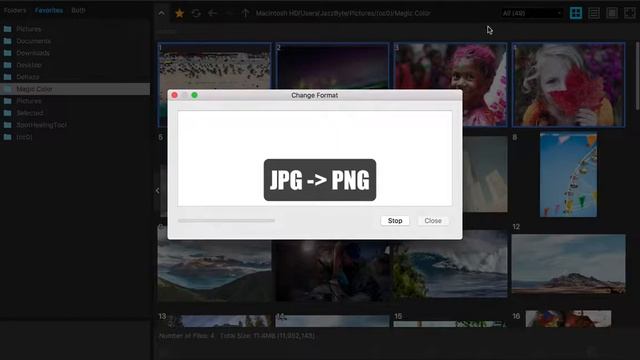Click the thumbnail area vertical scrollbar
640x360 pixels.
[x=637, y=76]
